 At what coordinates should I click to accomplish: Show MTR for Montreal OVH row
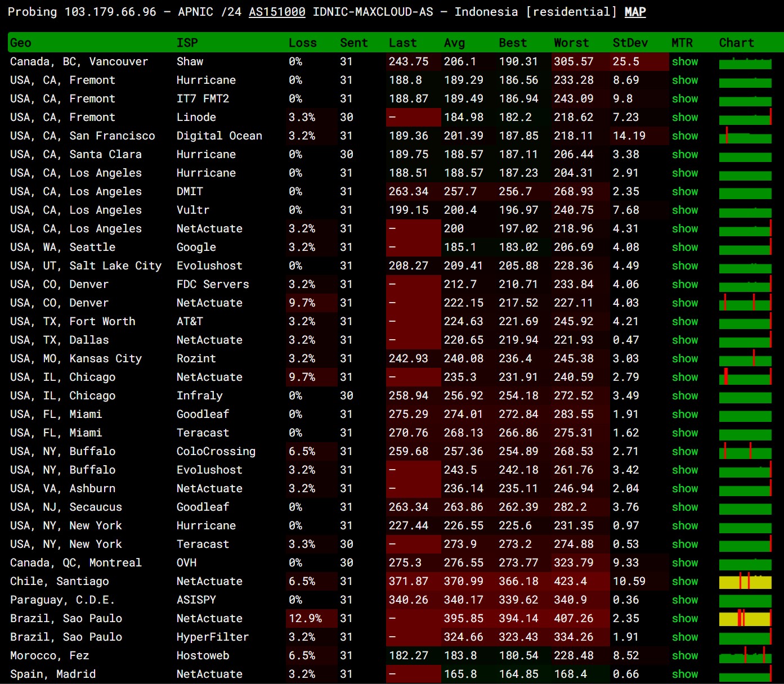coord(684,562)
